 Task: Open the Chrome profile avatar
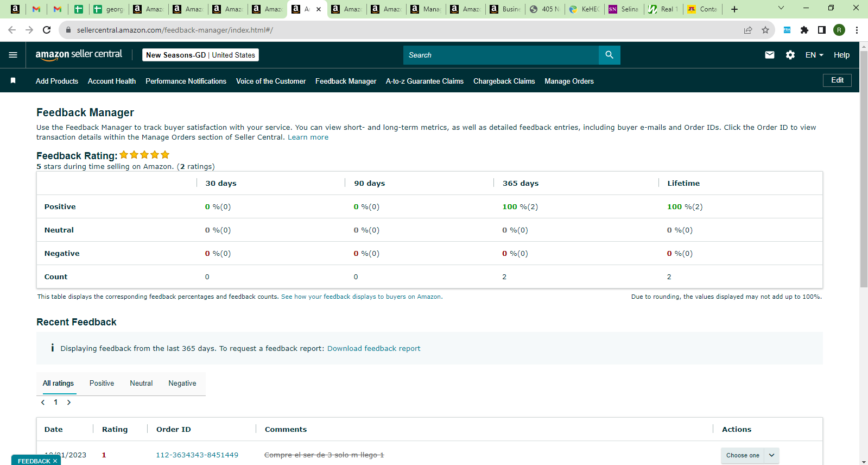(839, 30)
